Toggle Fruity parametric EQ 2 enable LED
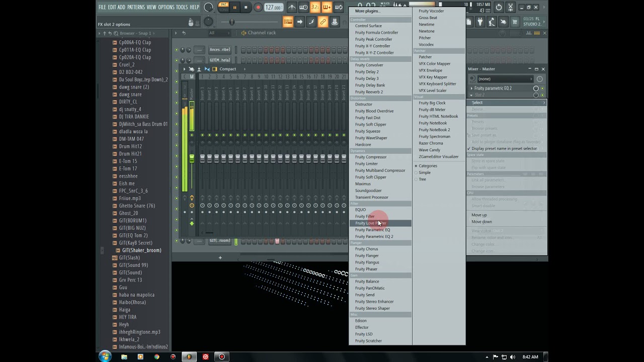Image resolution: width=644 pixels, height=362 pixels. coord(542,88)
